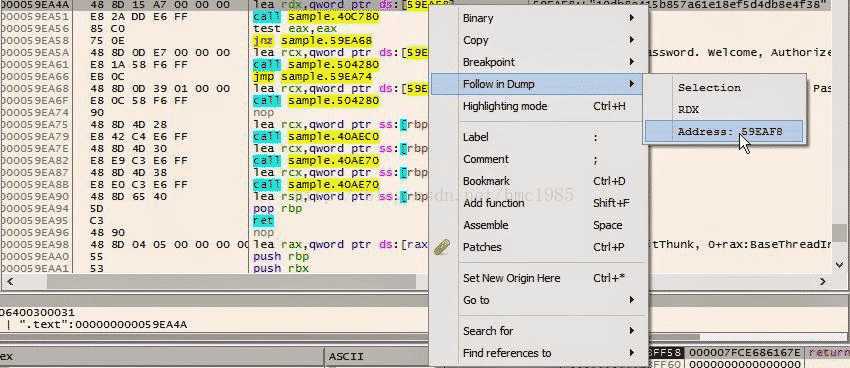Screen dimensions: 850x368
Task: Select the 'push rbp' instruction row
Action: 281,256
